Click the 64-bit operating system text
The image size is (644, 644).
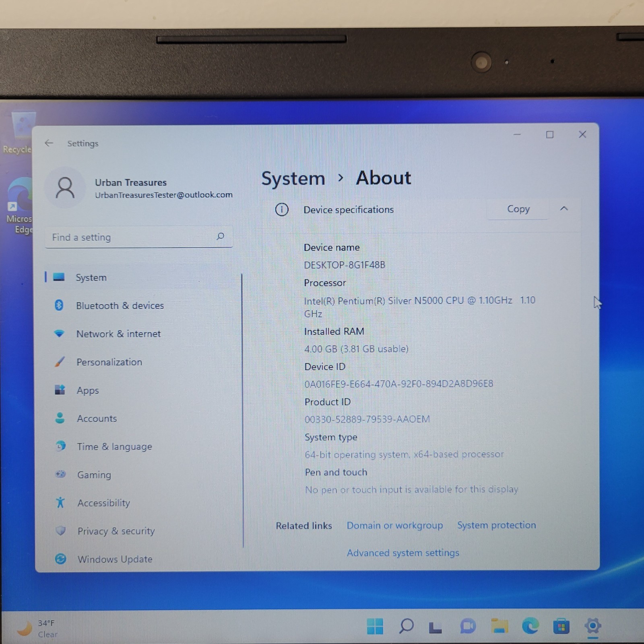click(404, 454)
